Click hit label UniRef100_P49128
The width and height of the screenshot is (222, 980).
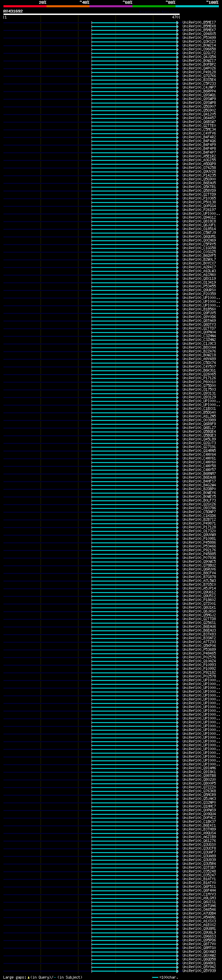pyautogui.click(x=199, y=72)
